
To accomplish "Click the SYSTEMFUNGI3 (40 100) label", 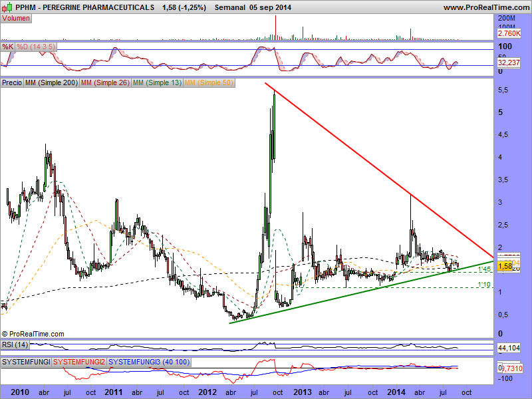I will click(149, 362).
